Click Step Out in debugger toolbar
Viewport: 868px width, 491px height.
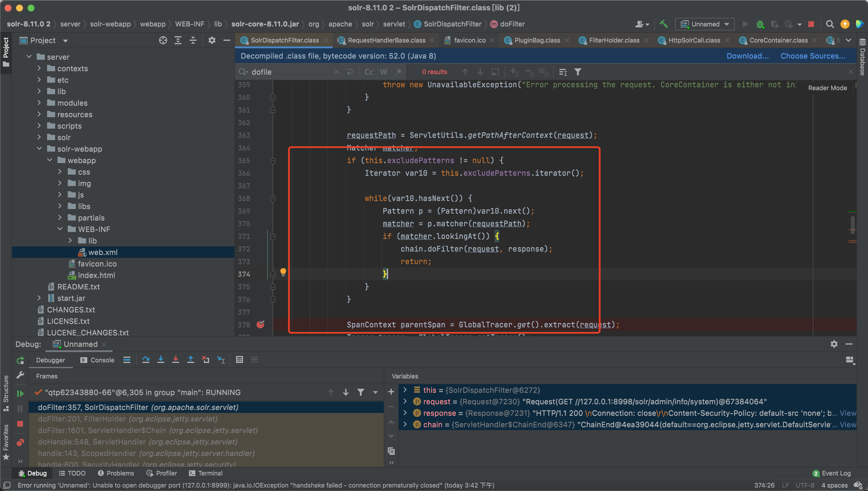click(191, 359)
